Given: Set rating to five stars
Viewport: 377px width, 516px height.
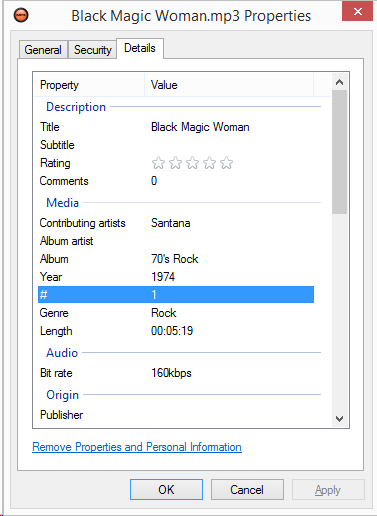Looking at the screenshot, I should 226,163.
